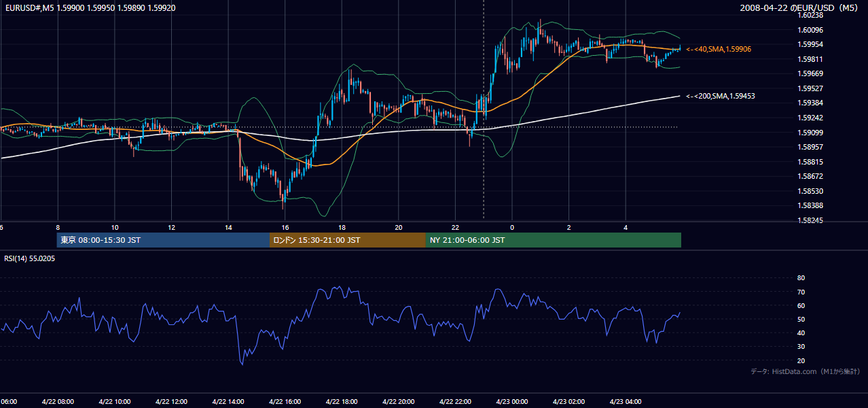Pick RSI scale level 40
This screenshot has width=868, height=408.
pos(801,333)
